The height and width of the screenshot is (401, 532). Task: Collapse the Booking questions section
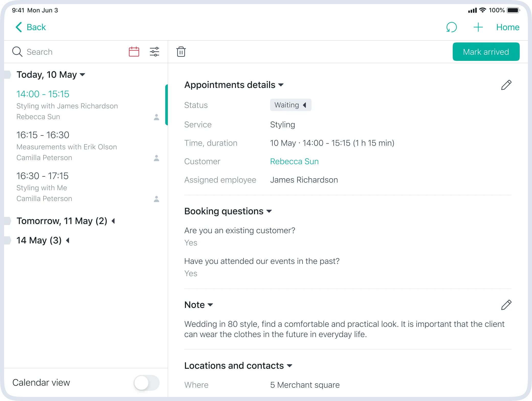click(269, 211)
